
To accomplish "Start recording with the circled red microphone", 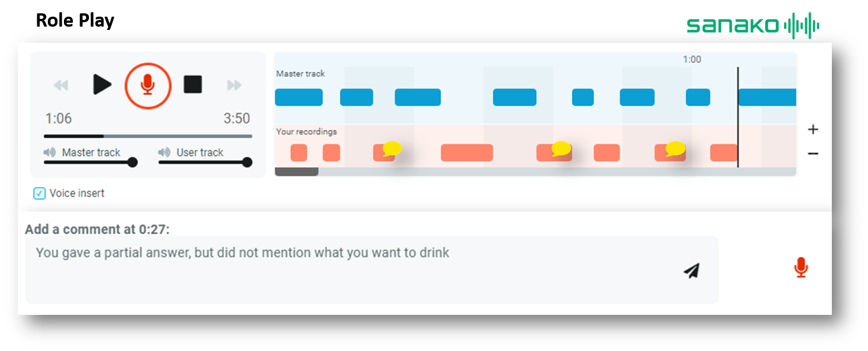I will (147, 85).
